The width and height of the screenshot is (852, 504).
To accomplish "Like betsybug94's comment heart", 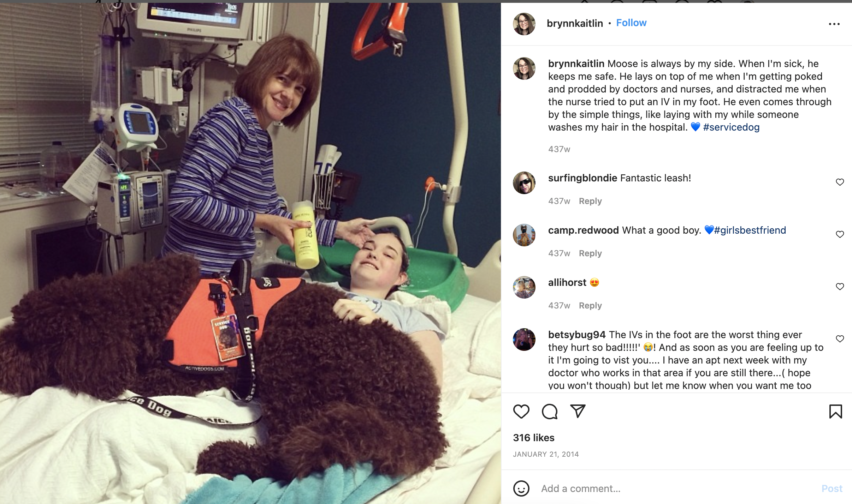I will pos(840,339).
